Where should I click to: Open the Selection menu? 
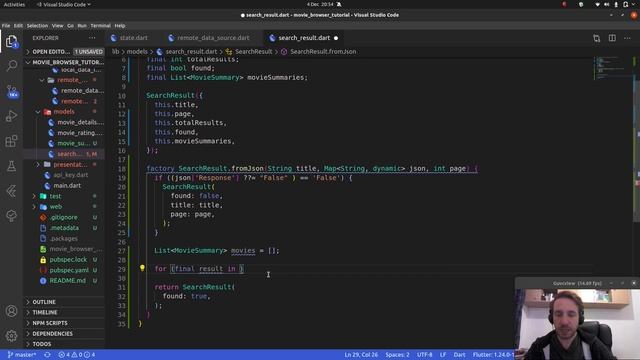coord(37,25)
